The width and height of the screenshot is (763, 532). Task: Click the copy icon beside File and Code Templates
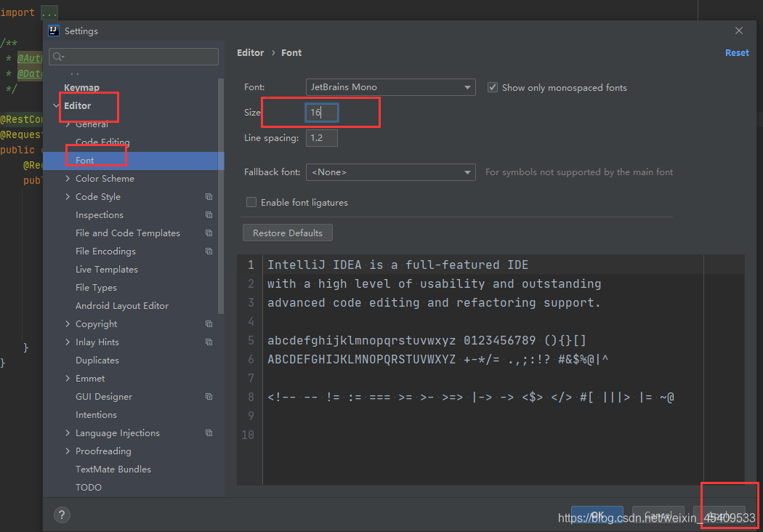[209, 233]
